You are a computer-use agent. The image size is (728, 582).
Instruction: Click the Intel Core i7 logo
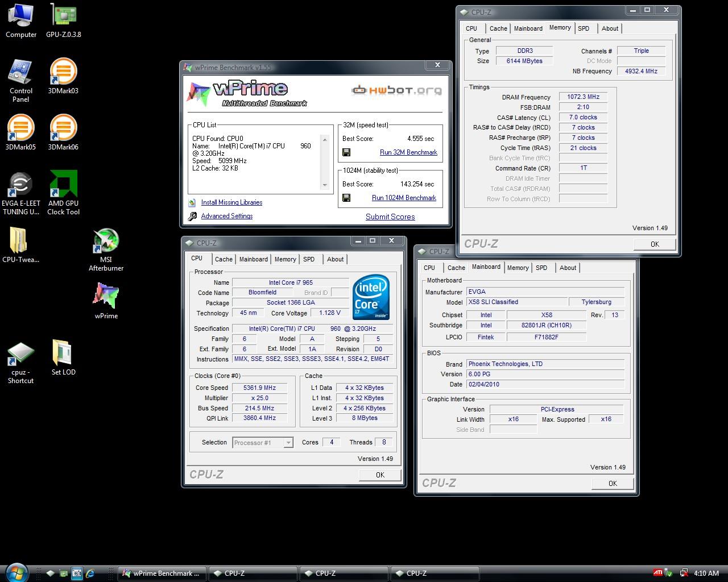coord(371,297)
